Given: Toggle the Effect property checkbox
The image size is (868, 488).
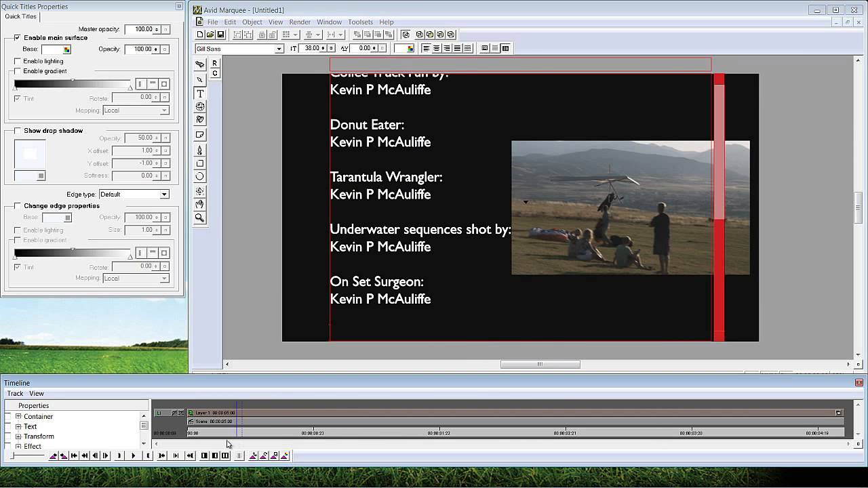Looking at the screenshot, I should pyautogui.click(x=8, y=446).
